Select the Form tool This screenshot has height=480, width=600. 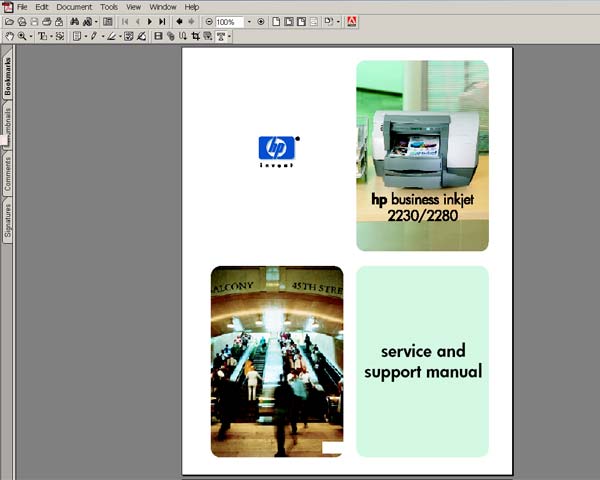[x=208, y=36]
